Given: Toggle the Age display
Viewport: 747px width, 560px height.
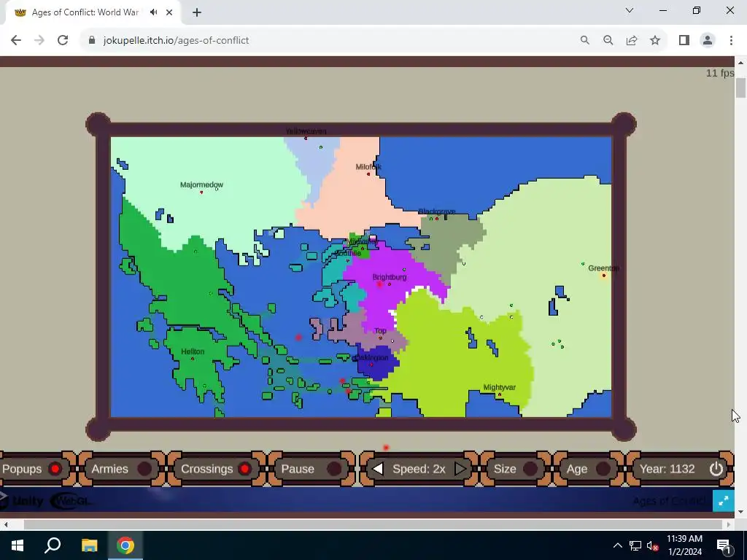Looking at the screenshot, I should click(603, 469).
